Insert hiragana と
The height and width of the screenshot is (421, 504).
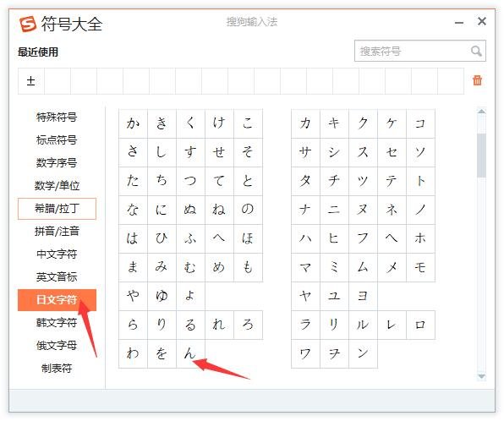point(248,181)
